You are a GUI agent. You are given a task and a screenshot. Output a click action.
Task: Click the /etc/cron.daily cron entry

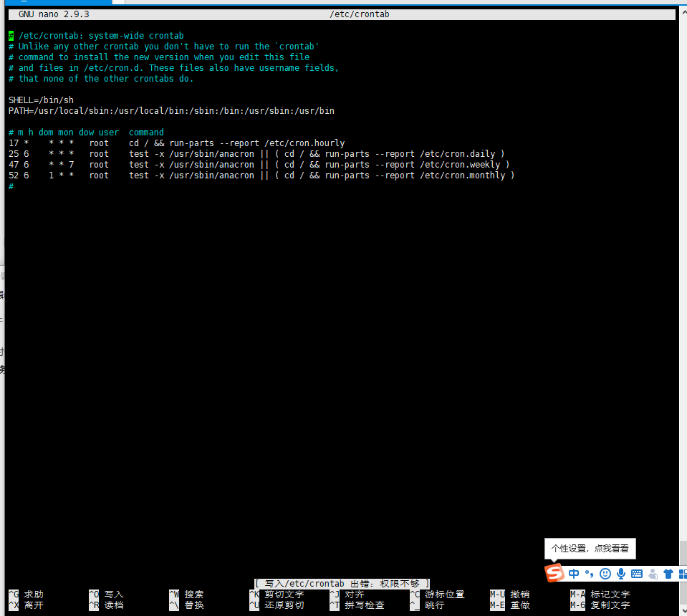pos(256,153)
